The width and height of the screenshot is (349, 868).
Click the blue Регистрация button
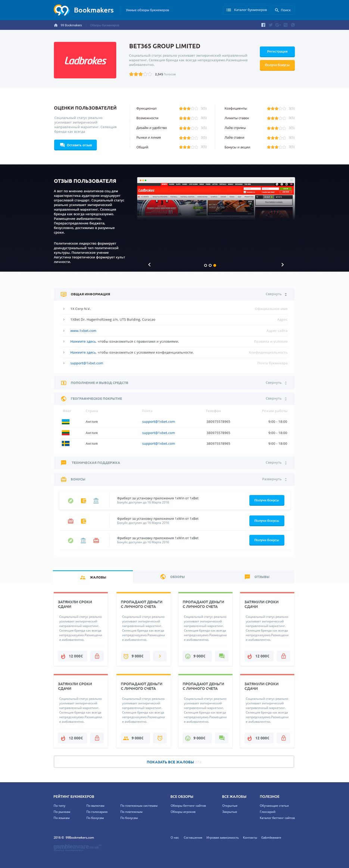(277, 51)
